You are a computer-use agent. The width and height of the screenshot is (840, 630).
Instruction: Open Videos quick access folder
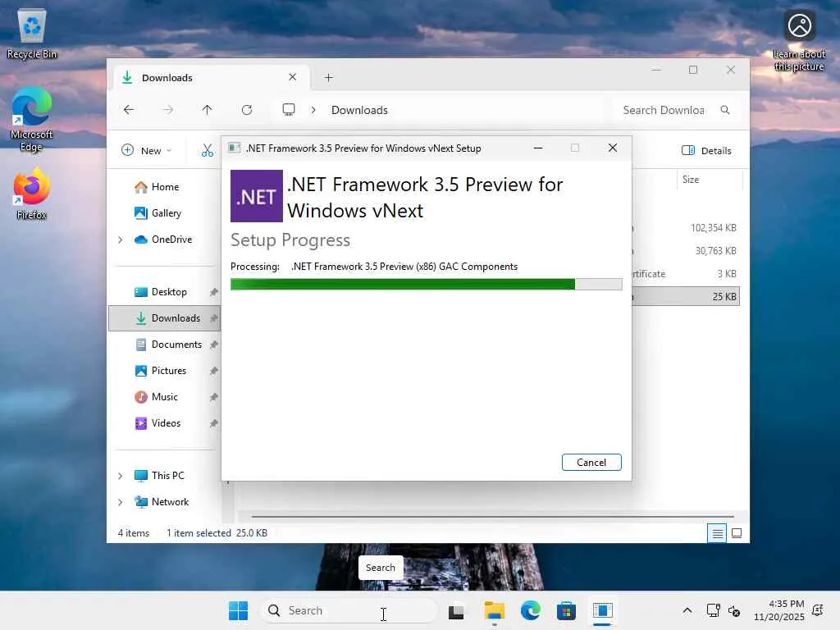[164, 423]
